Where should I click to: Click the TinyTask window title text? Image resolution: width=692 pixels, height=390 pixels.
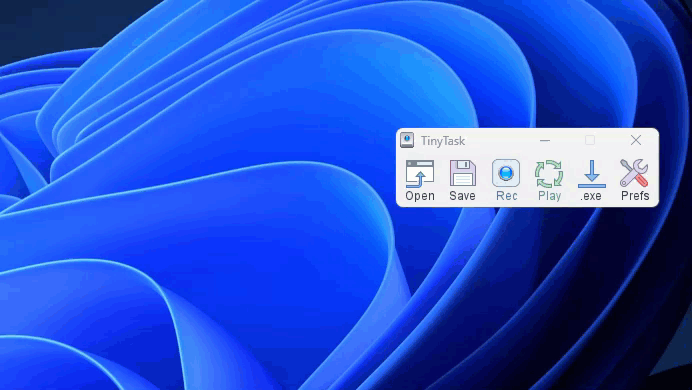443,141
